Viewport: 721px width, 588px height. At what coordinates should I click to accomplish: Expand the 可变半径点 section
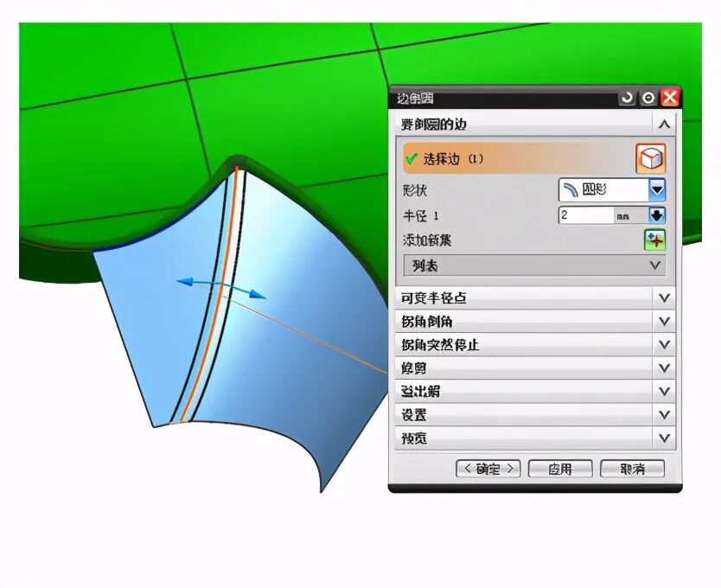tap(662, 297)
